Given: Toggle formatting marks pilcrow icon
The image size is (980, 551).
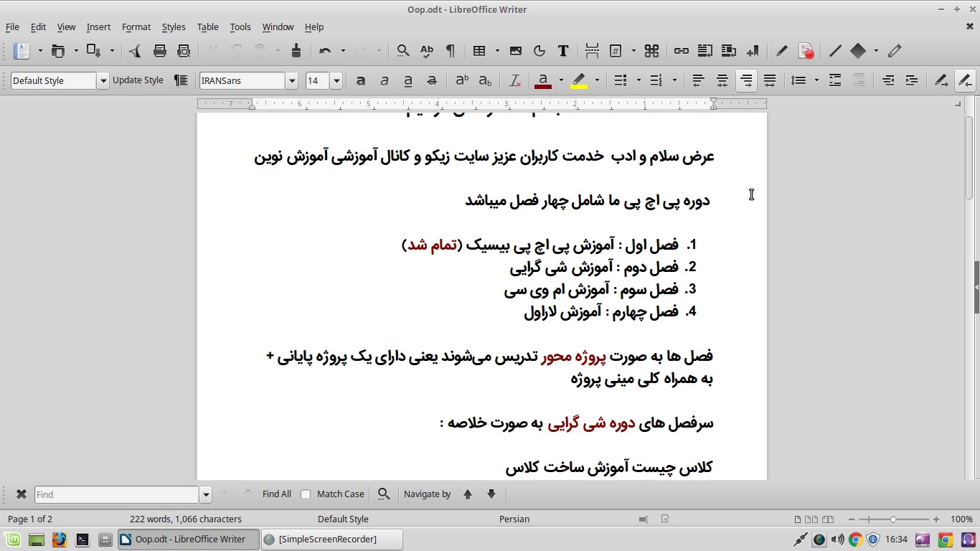Looking at the screenshot, I should [x=451, y=51].
